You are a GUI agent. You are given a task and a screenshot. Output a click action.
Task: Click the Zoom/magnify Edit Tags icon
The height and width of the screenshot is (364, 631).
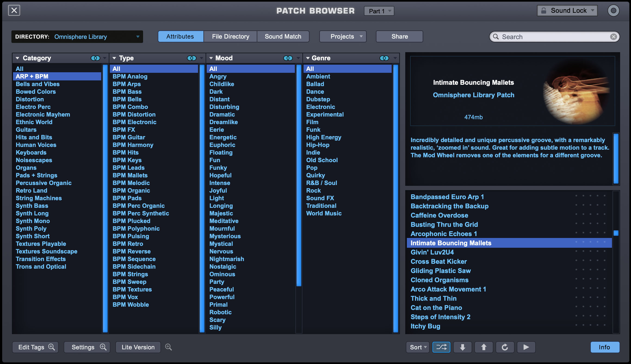coord(52,347)
